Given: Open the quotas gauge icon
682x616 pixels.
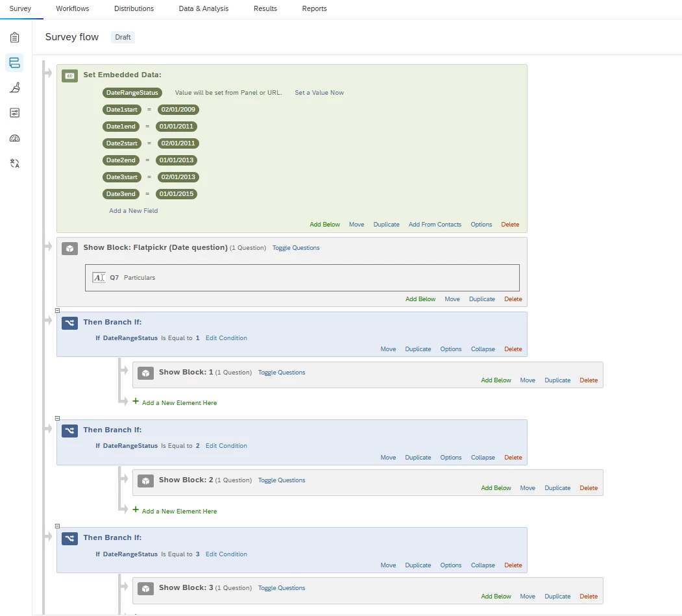Looking at the screenshot, I should [x=15, y=138].
